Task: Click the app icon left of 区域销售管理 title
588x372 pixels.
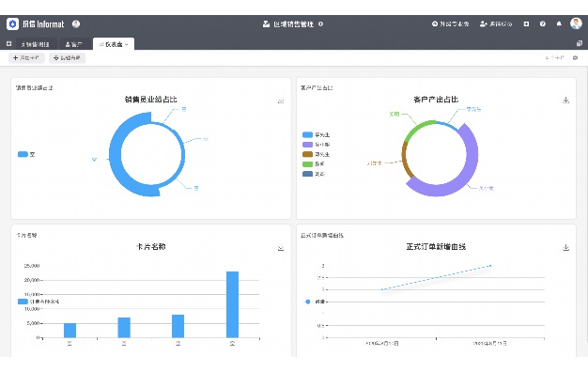Action: point(266,24)
